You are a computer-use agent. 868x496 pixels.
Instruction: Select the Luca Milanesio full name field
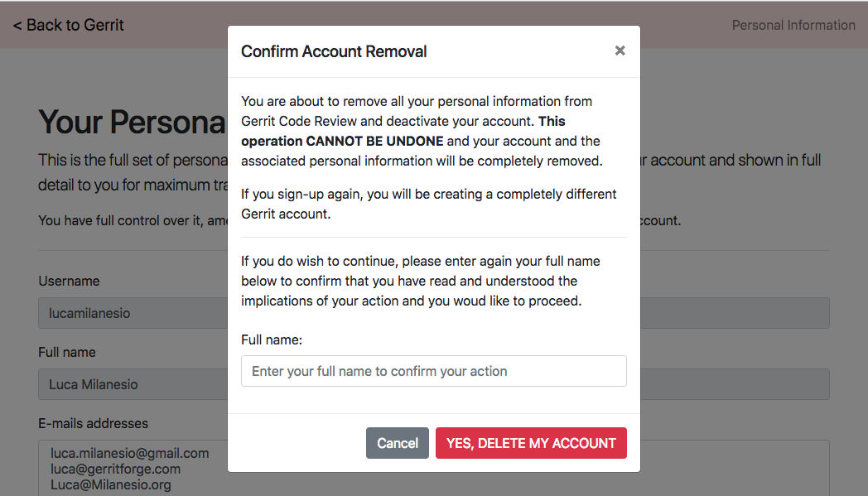133,384
